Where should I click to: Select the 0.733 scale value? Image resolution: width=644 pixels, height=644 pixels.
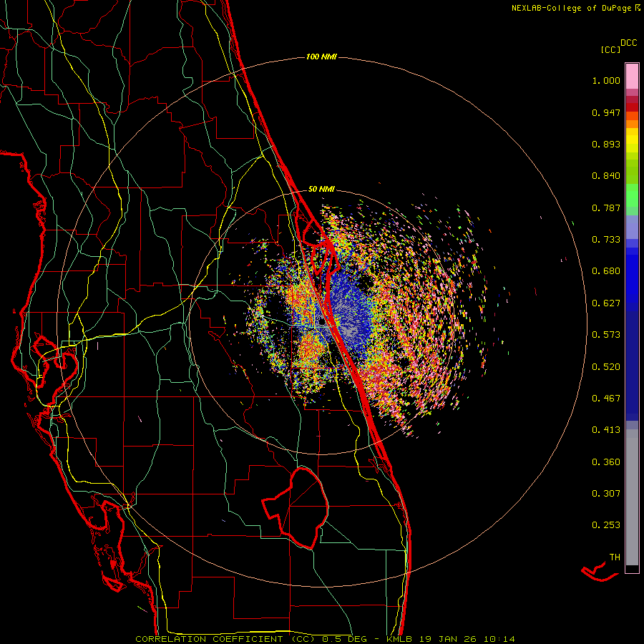click(x=606, y=240)
